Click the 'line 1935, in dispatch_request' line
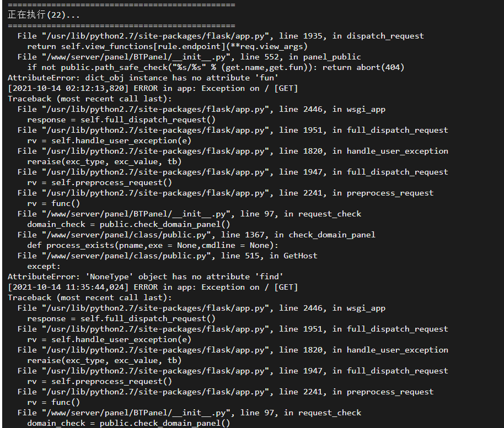Screen dimensions: 504x428 coord(221,36)
